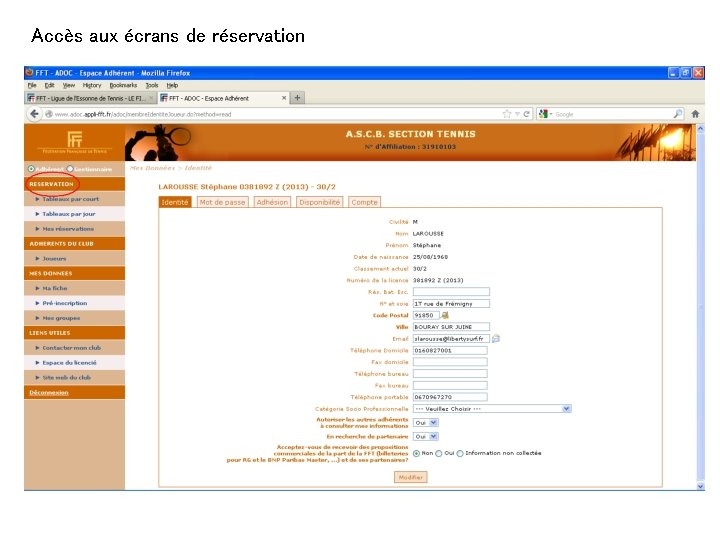Click the RESERVATION section header
This screenshot has width=720, height=540.
(74, 184)
